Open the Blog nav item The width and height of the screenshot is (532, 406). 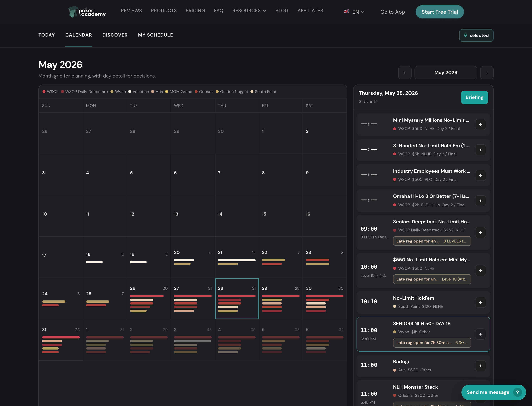coord(282,11)
